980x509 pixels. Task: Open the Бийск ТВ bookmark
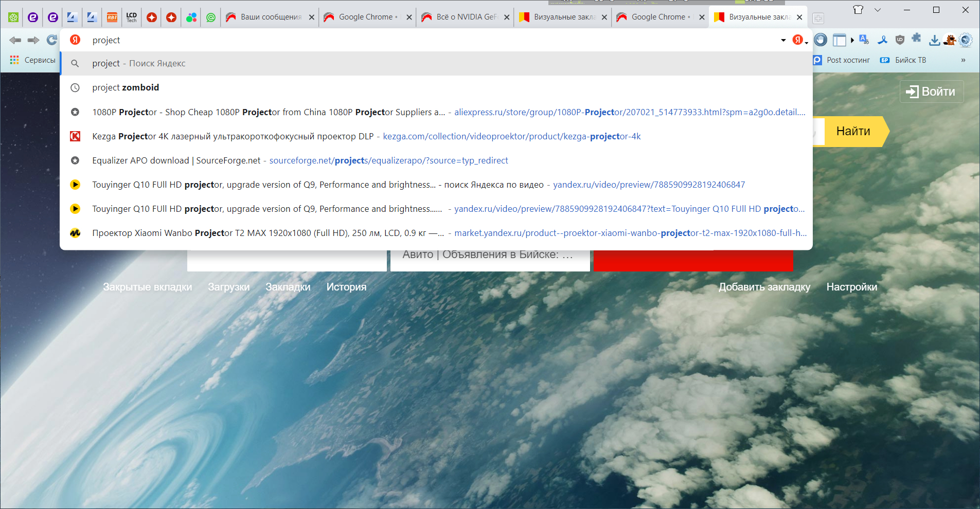903,60
